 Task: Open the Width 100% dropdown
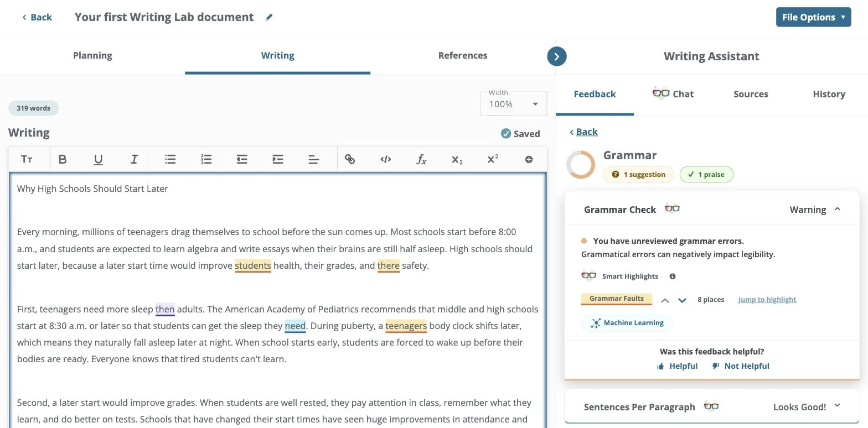tap(513, 103)
